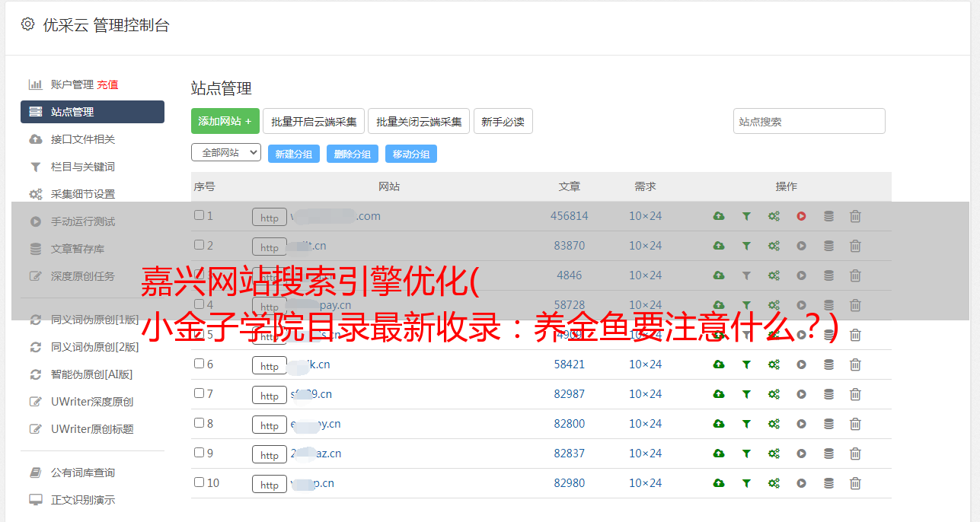The height and width of the screenshot is (522, 980).
Task: Tick the checkbox for site 7
Action: click(199, 393)
